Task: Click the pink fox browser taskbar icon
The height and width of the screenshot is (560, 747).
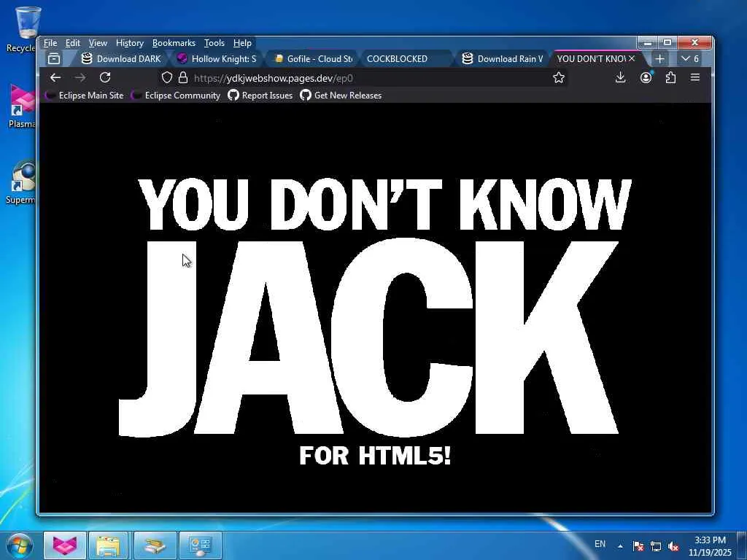Action: click(x=65, y=545)
